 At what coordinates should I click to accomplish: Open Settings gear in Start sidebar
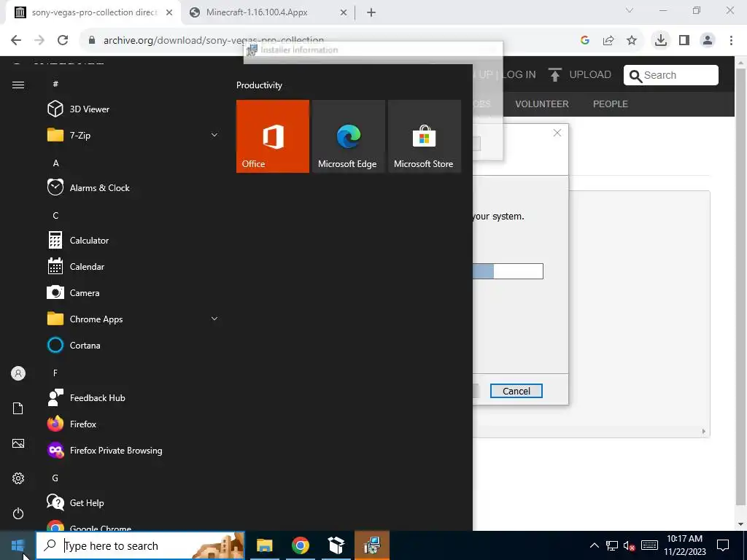coord(18,478)
